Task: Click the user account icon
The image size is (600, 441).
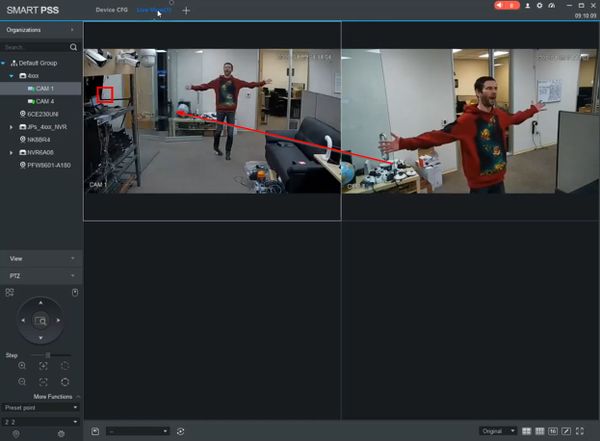Action: pos(527,6)
